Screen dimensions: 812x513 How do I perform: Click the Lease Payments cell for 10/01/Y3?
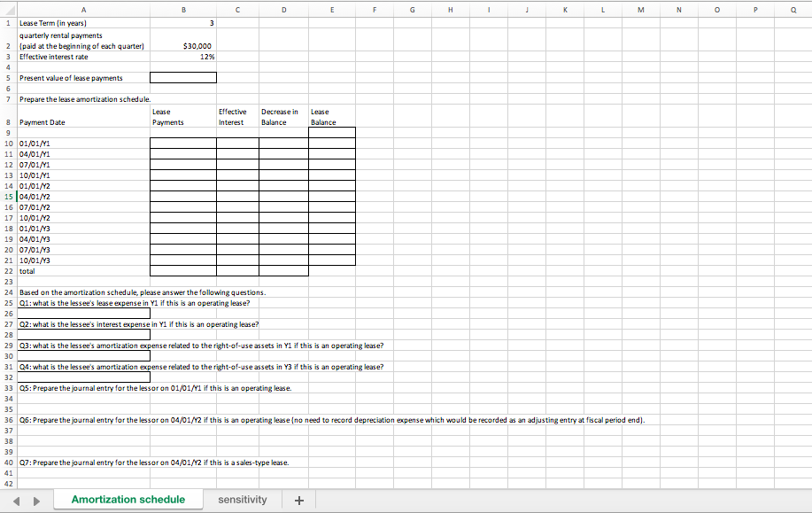pos(182,260)
